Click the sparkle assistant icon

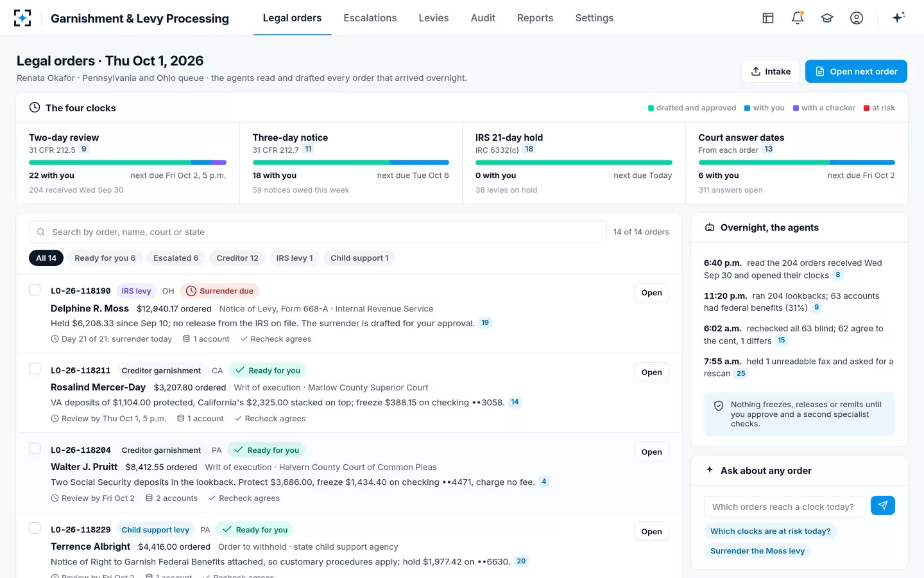(898, 17)
